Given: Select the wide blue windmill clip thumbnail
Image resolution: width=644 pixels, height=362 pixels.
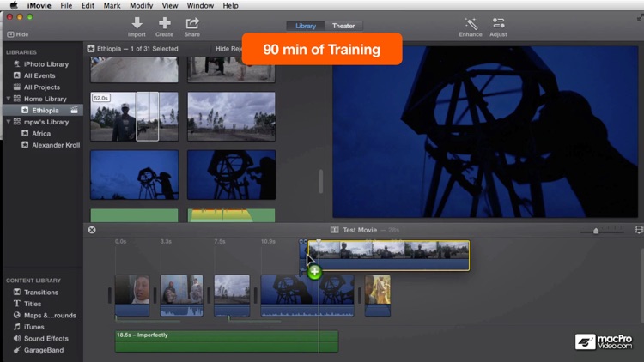Looking at the screenshot, I should point(134,175).
